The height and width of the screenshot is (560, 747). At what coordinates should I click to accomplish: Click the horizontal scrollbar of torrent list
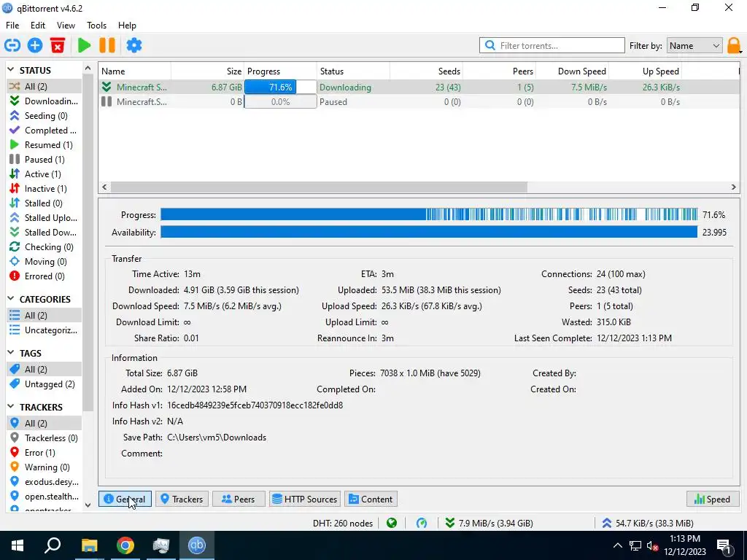click(x=319, y=187)
